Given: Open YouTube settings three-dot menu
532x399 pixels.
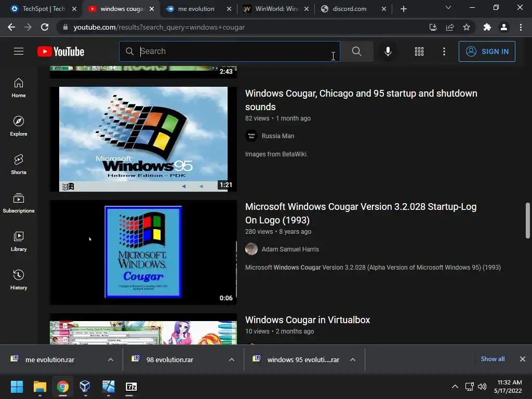Looking at the screenshot, I should (444, 51).
